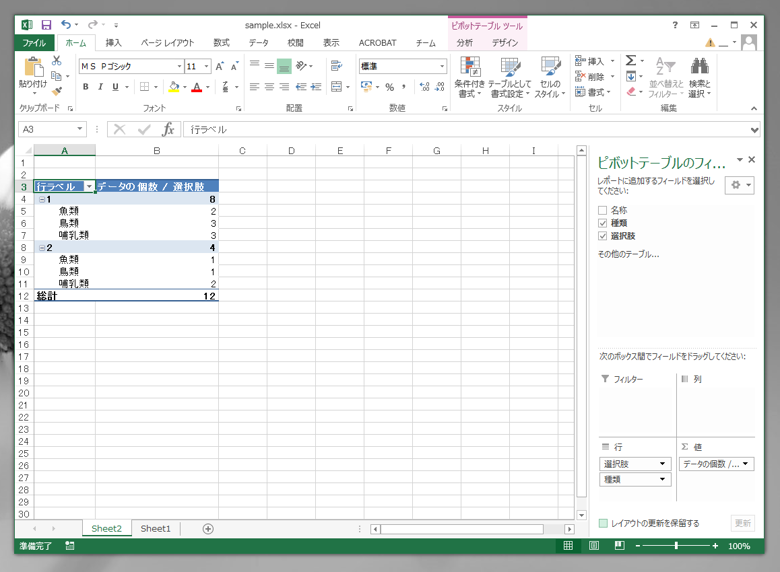The image size is (780, 572).
Task: Uncheck the 選択肢 field checkbox
Action: [x=603, y=236]
